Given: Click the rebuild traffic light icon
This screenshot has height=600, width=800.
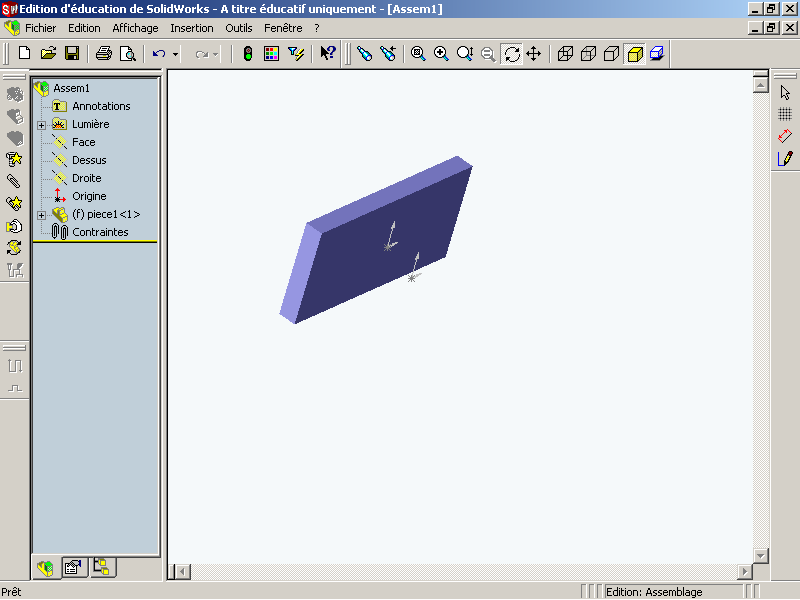Looking at the screenshot, I should click(x=248, y=53).
